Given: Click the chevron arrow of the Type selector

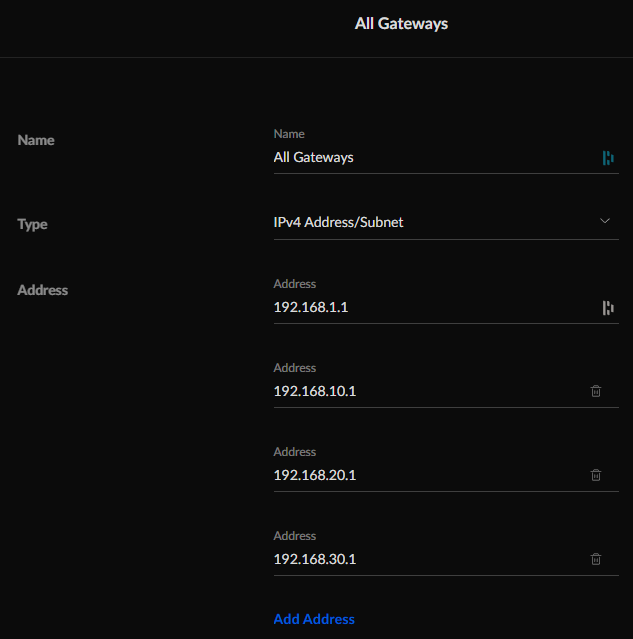Looking at the screenshot, I should 605,221.
